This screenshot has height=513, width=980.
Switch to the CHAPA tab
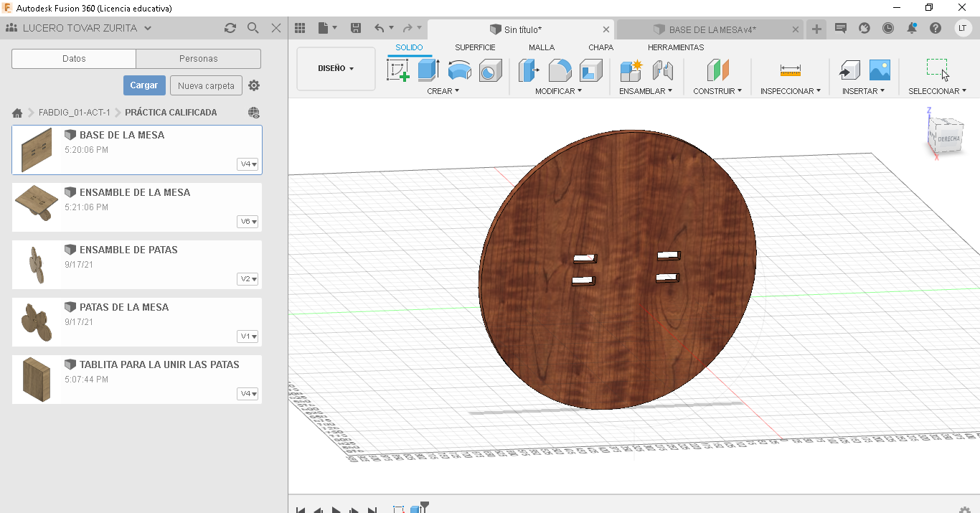600,47
